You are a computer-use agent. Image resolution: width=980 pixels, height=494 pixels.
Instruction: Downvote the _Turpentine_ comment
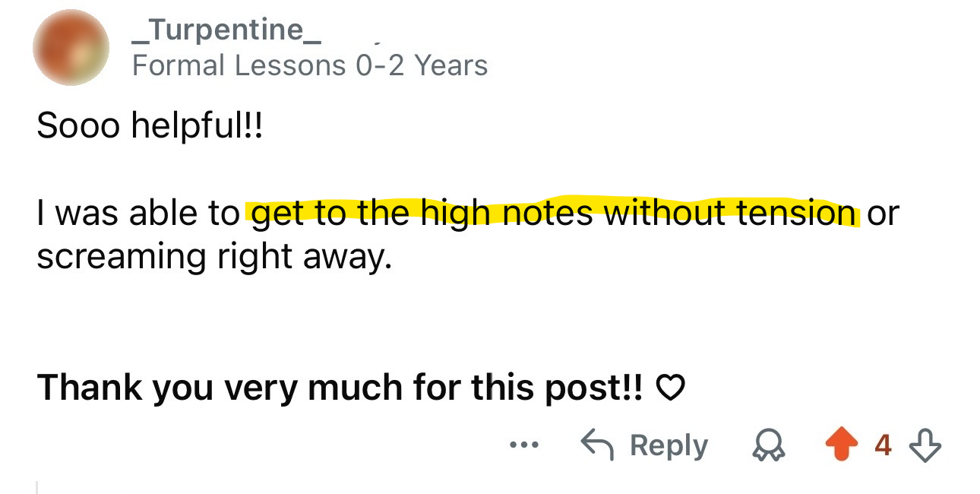pos(924,445)
